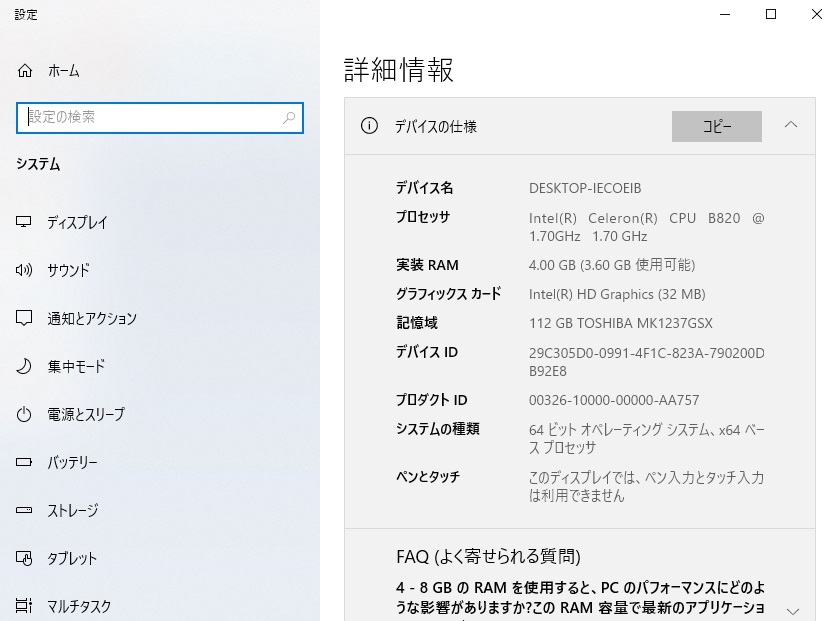Click the device ID value 29C305D0-0991

tap(647, 362)
